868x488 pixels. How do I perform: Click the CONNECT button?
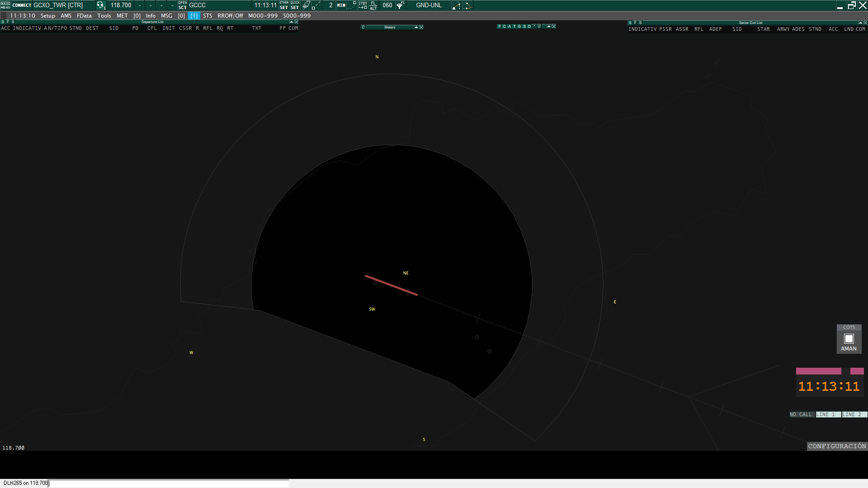22,5
